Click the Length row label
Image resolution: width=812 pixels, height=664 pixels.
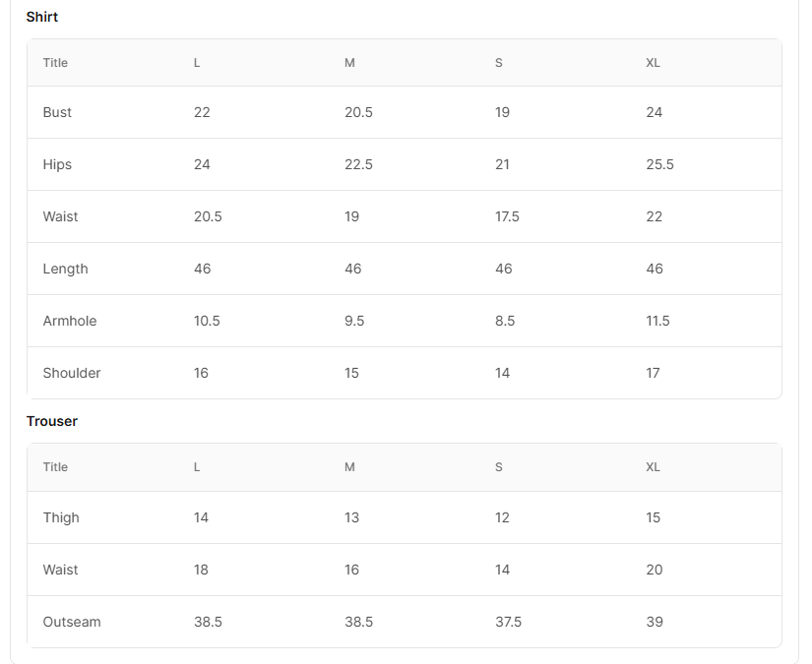point(65,270)
